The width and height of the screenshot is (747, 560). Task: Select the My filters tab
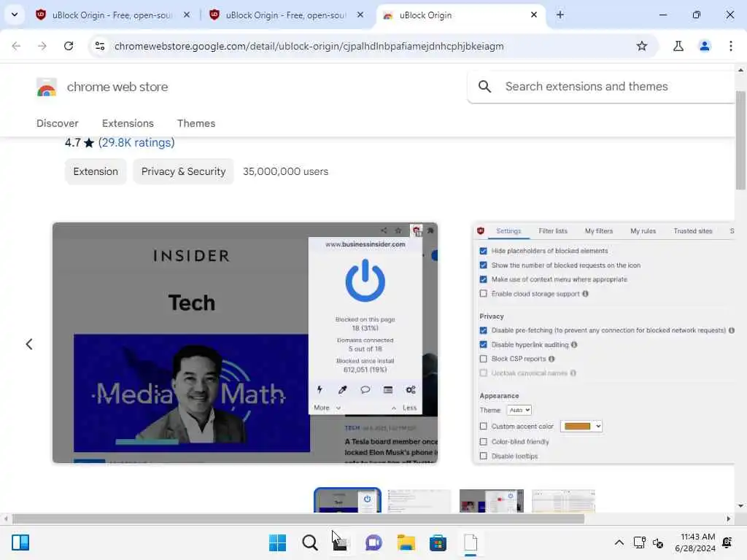(x=598, y=231)
